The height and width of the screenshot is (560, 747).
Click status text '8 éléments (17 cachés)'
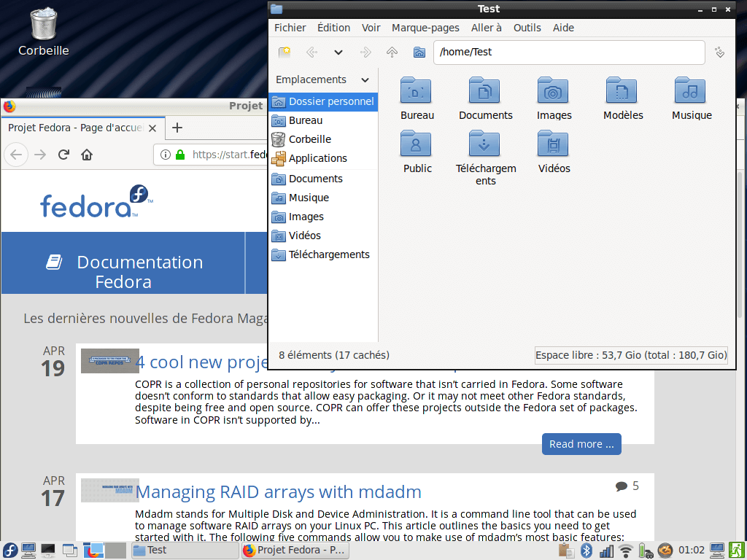tap(334, 355)
